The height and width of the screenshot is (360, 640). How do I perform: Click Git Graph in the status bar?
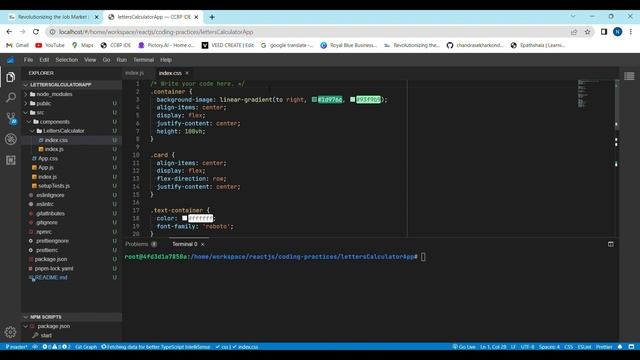(86, 347)
